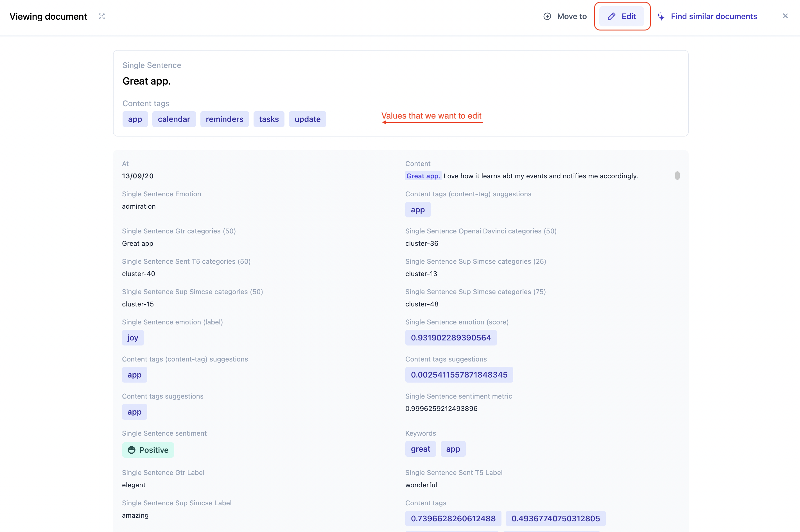Click the Move to arrow icon

[547, 16]
